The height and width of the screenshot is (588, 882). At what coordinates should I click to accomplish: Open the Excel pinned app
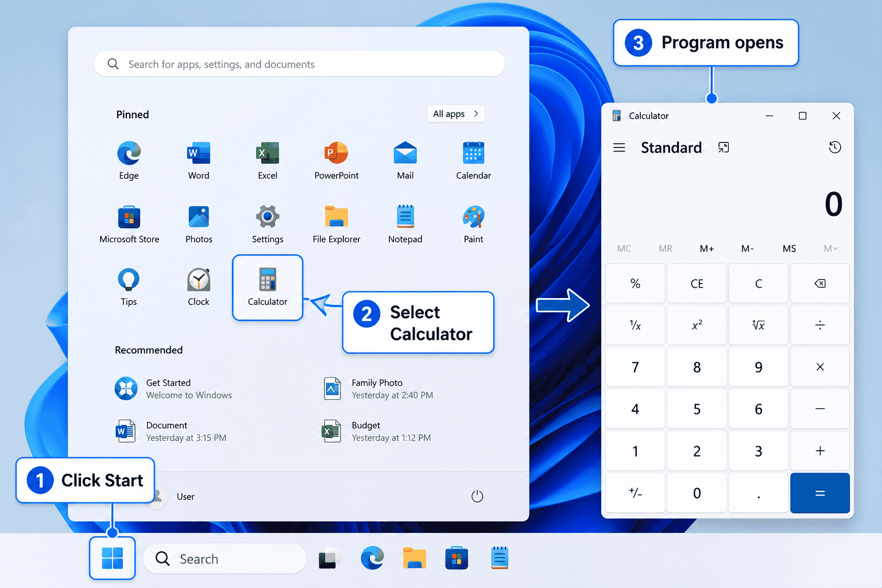coord(268,160)
